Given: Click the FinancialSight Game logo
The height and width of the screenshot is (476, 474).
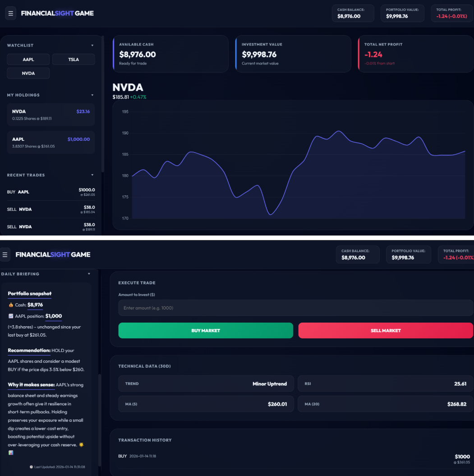Looking at the screenshot, I should pyautogui.click(x=58, y=13).
